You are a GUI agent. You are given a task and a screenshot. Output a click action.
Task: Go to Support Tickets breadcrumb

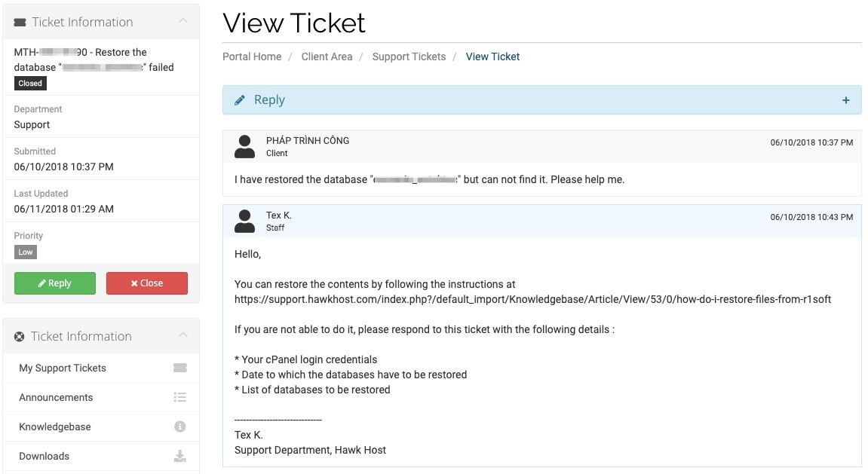click(409, 57)
